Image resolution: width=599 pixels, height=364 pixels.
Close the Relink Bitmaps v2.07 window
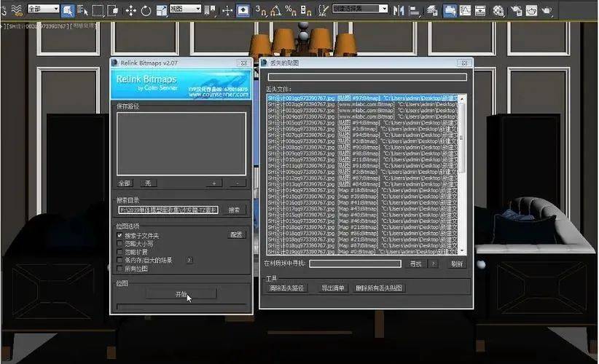point(243,63)
